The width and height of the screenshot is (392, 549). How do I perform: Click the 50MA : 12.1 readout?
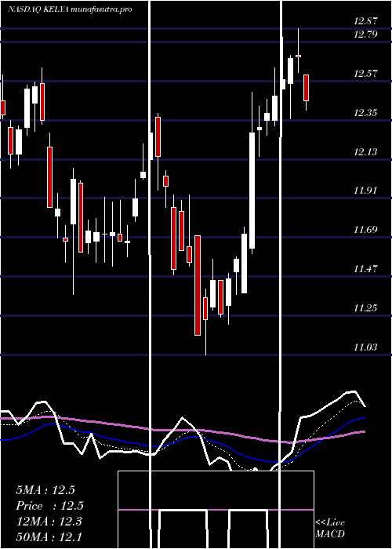49,537
